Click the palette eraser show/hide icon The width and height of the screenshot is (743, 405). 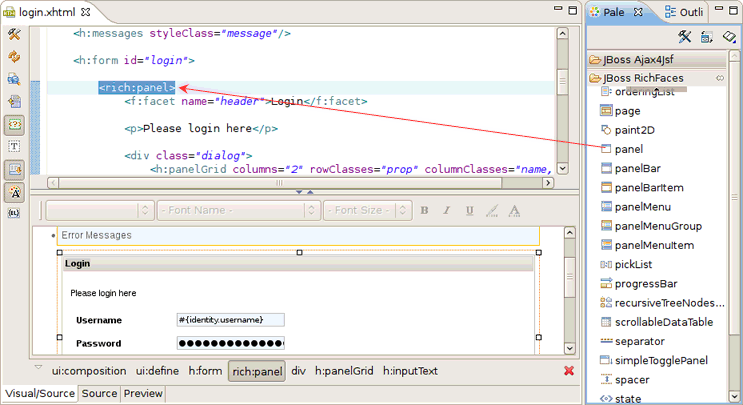[x=729, y=36]
